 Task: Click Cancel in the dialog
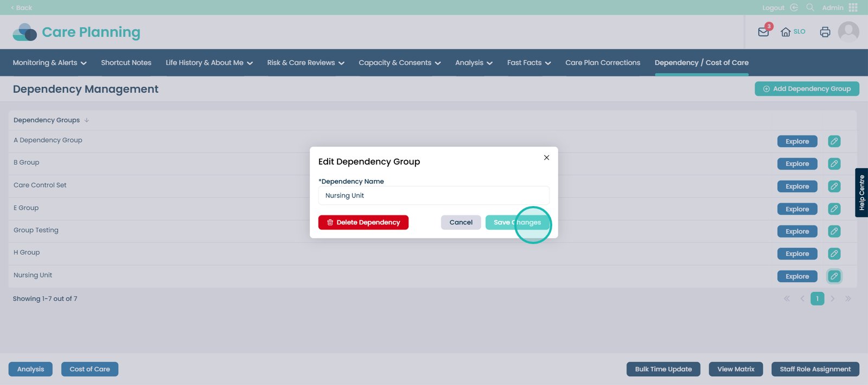click(461, 222)
